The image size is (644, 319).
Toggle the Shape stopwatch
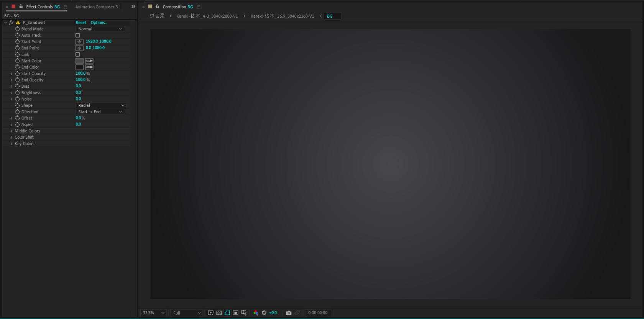(x=17, y=105)
